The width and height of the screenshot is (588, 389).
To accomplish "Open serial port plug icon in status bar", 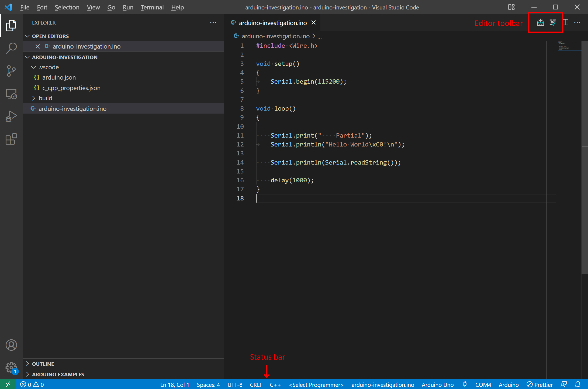I will pos(465,384).
